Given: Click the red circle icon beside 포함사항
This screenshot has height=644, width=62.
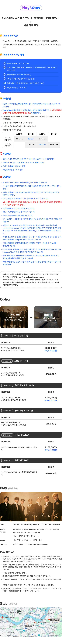Looking at the screenshot, I should (1, 153).
